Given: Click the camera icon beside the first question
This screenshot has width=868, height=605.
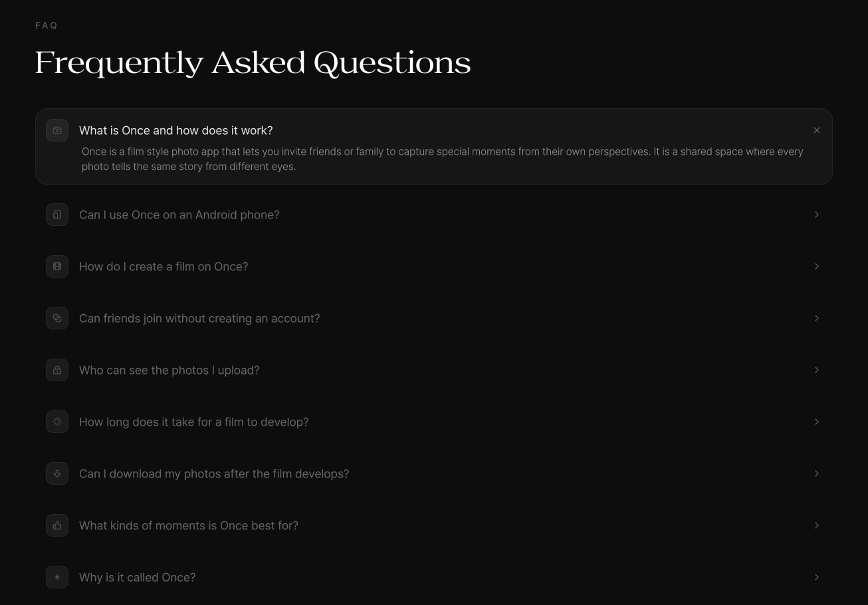Looking at the screenshot, I should pos(57,130).
